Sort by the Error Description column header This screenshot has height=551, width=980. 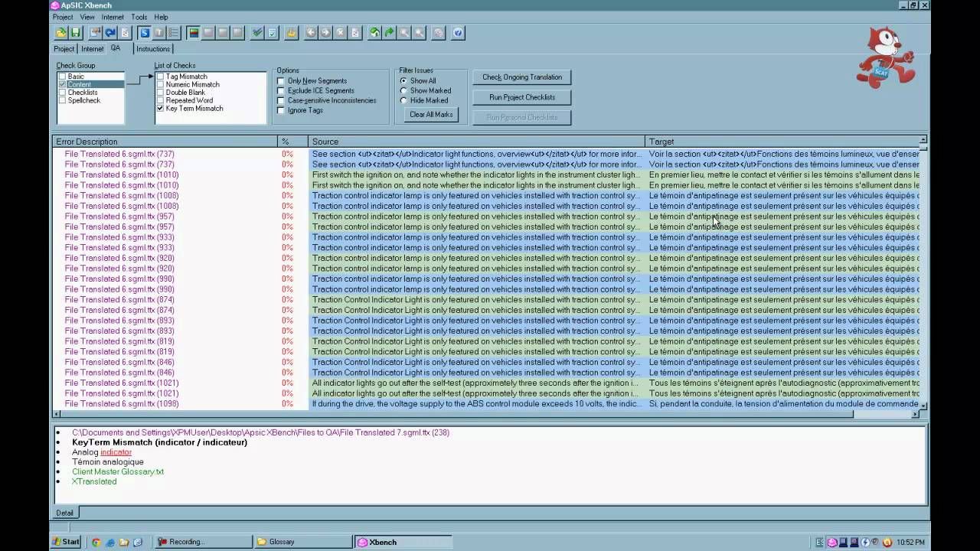click(x=165, y=142)
